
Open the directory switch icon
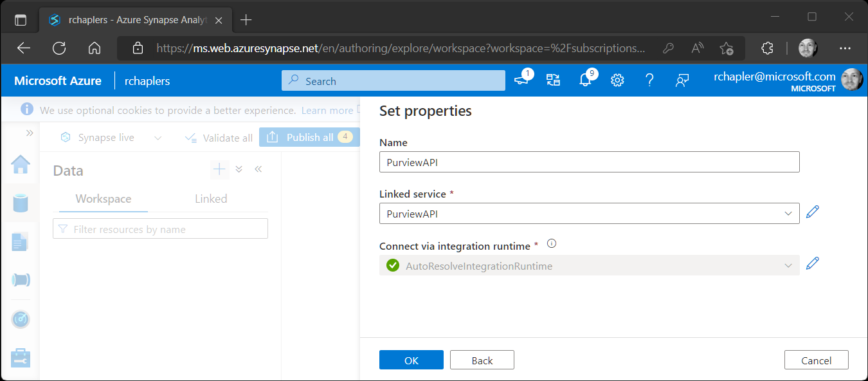click(553, 80)
